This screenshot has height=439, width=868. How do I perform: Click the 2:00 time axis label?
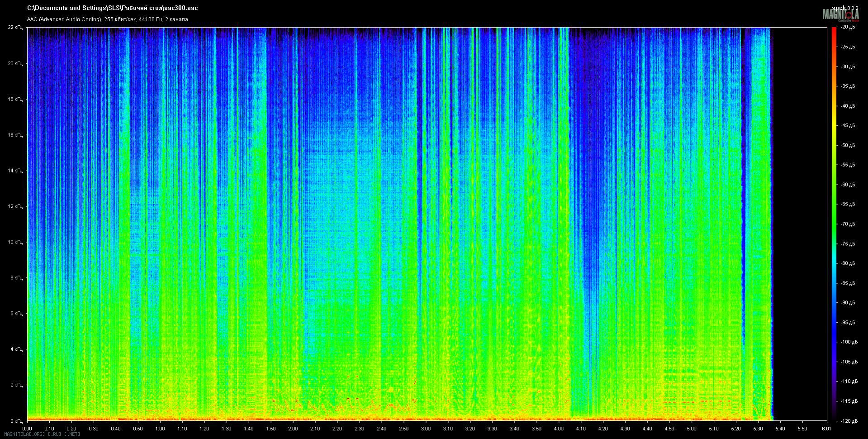(293, 429)
